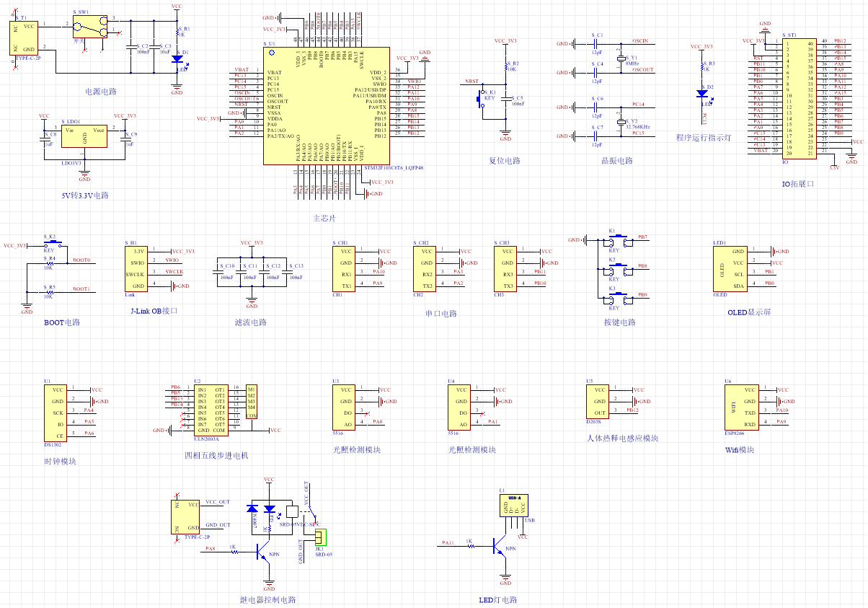Select the S_CH3 serial connector CH3
The width and height of the screenshot is (868, 608).
tap(507, 268)
